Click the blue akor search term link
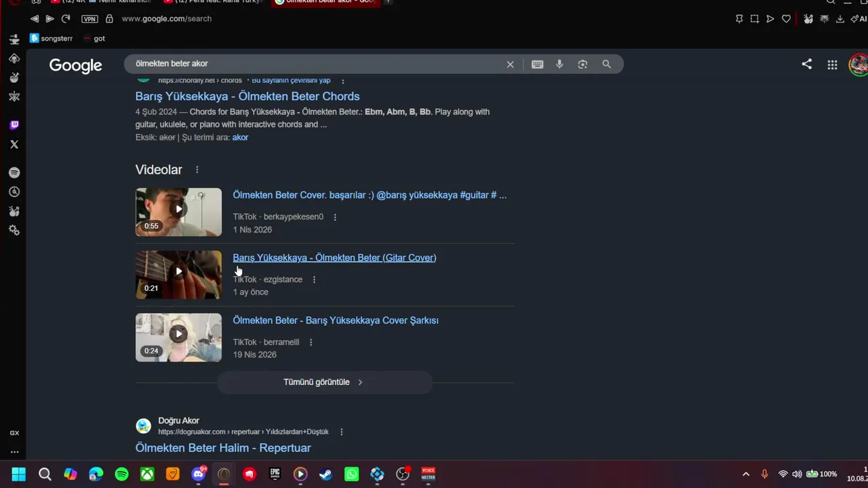 pos(240,138)
